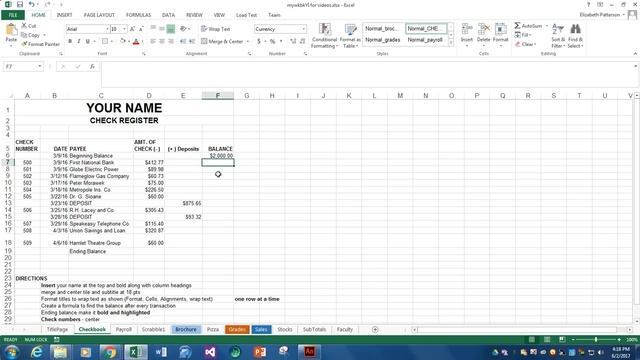Open the Font name dropdown showing Arial
This screenshot has height=360, width=640.
(x=87, y=29)
